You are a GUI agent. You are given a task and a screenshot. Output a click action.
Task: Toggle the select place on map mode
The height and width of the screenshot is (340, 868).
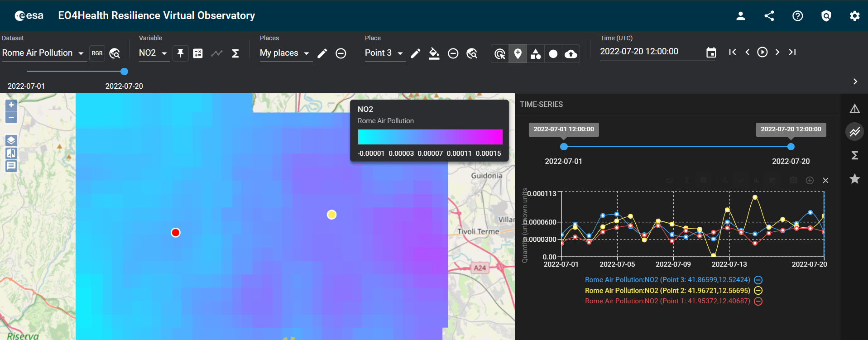point(500,54)
